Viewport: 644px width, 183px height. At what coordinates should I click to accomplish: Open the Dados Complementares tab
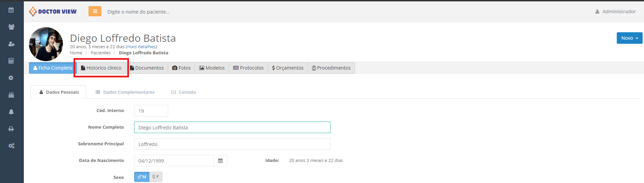[125, 92]
